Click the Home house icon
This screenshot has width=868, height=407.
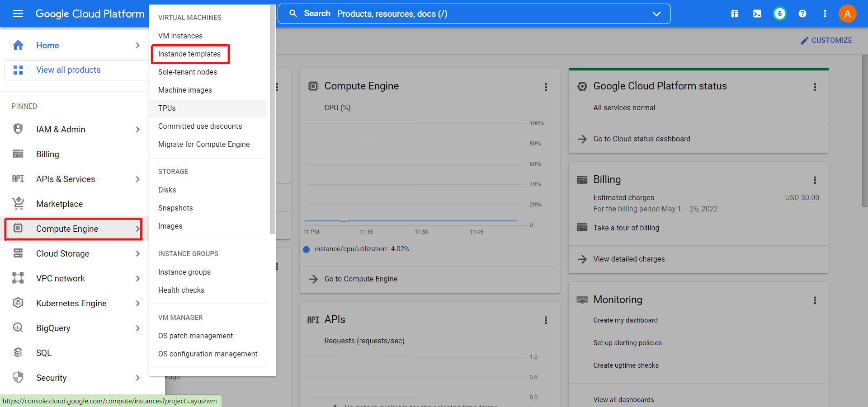point(18,45)
